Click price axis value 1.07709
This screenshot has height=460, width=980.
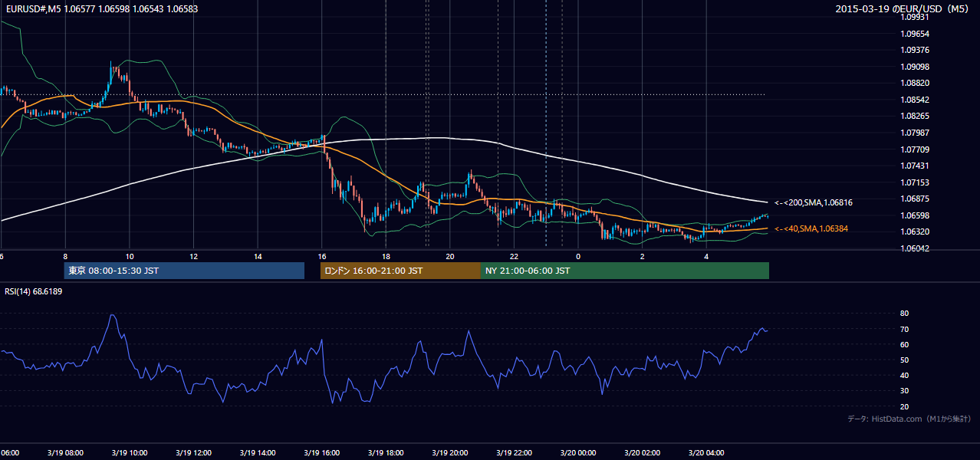tap(915, 149)
